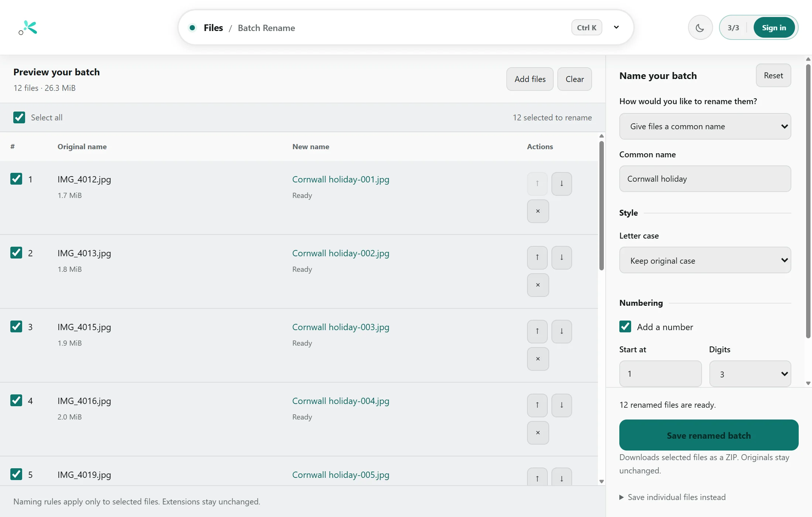Image resolution: width=812 pixels, height=517 pixels.
Task: Move IMG_4016.jpg up one position
Action: 537,405
